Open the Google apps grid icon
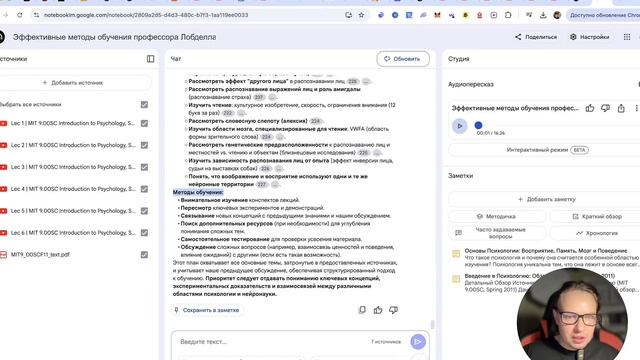640x360 pixels. tap(627, 37)
